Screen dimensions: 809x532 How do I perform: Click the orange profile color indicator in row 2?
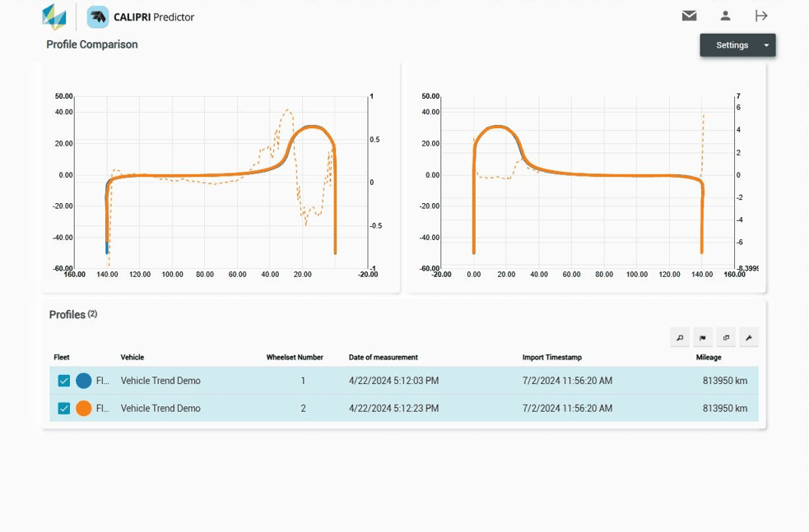click(x=83, y=408)
